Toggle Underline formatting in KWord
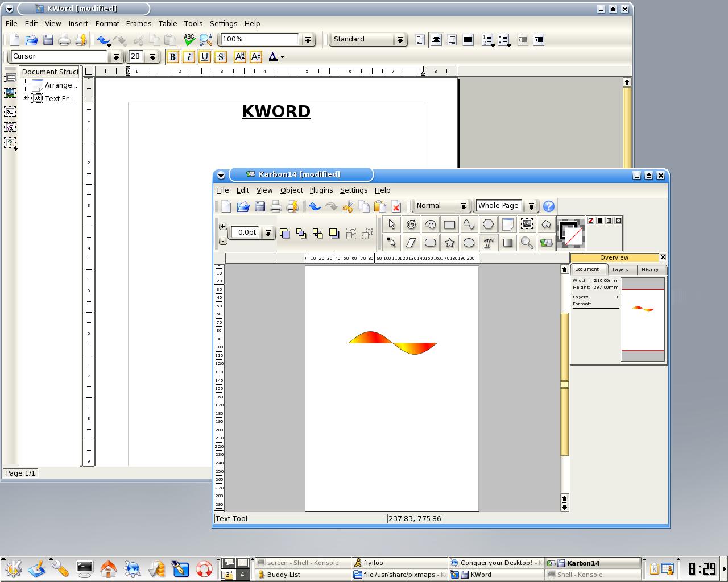Viewport: 728px width, 582px height. pyautogui.click(x=205, y=56)
